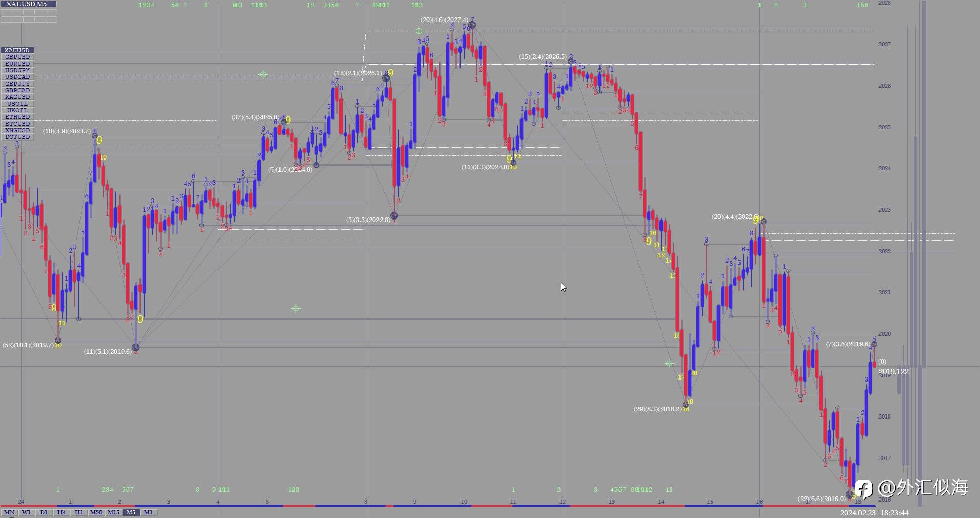Click the swing label (15)(2.4)(2026.5)

pyautogui.click(x=543, y=57)
